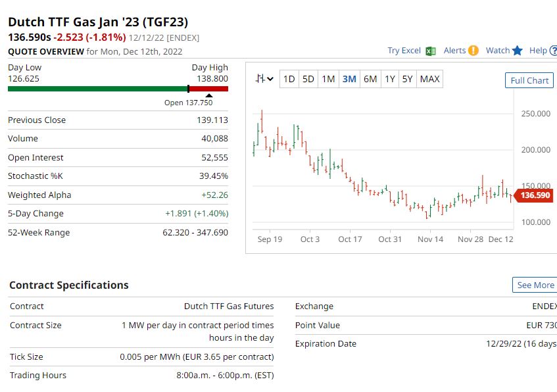
Task: Choose the 6M chart range
Action: [x=370, y=80]
